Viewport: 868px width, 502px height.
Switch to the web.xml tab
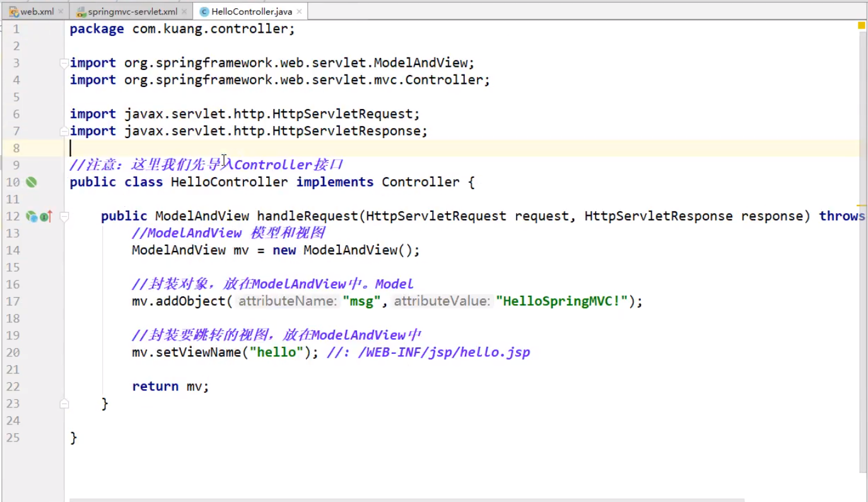[x=35, y=11]
